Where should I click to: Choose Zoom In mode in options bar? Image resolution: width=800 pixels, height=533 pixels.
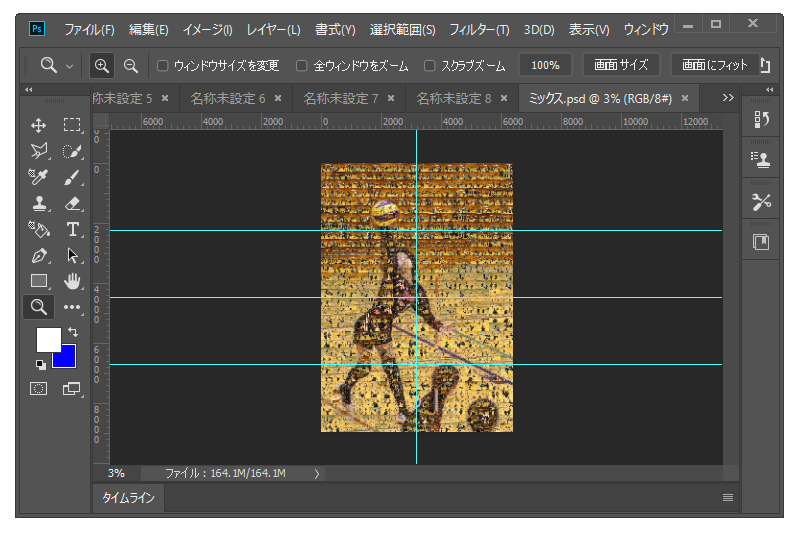pyautogui.click(x=102, y=66)
